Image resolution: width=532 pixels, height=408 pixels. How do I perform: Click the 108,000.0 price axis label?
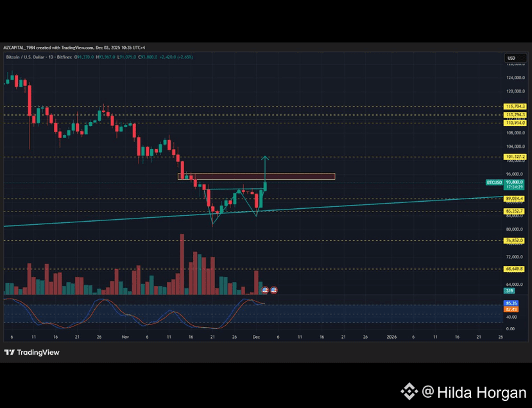(x=515, y=133)
